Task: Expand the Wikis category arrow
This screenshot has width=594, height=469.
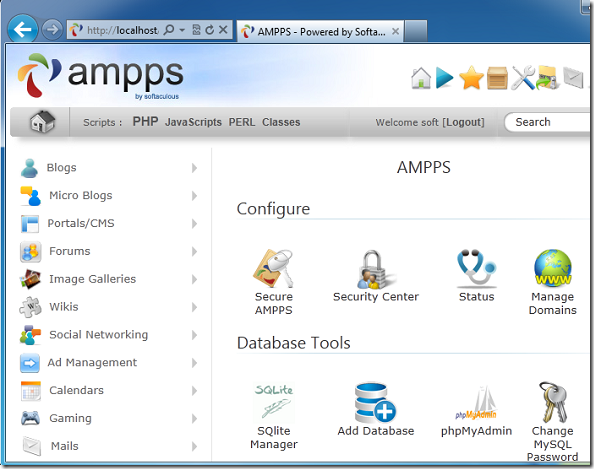Action: point(194,307)
